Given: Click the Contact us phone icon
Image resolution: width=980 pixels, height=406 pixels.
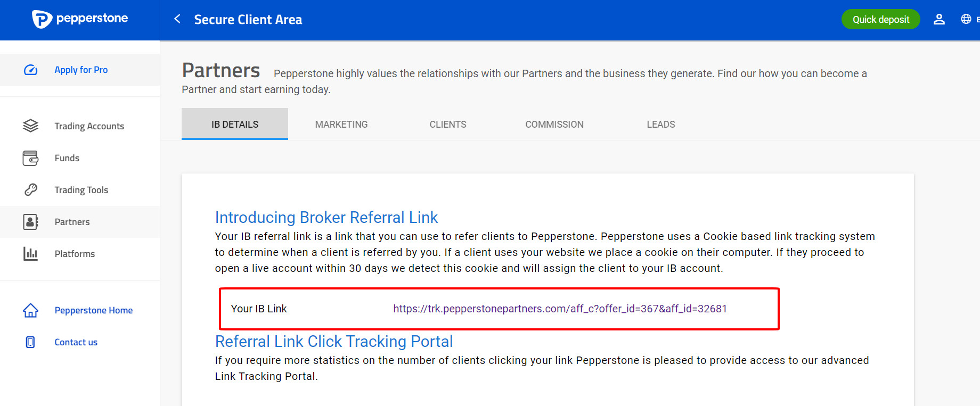Looking at the screenshot, I should (31, 342).
